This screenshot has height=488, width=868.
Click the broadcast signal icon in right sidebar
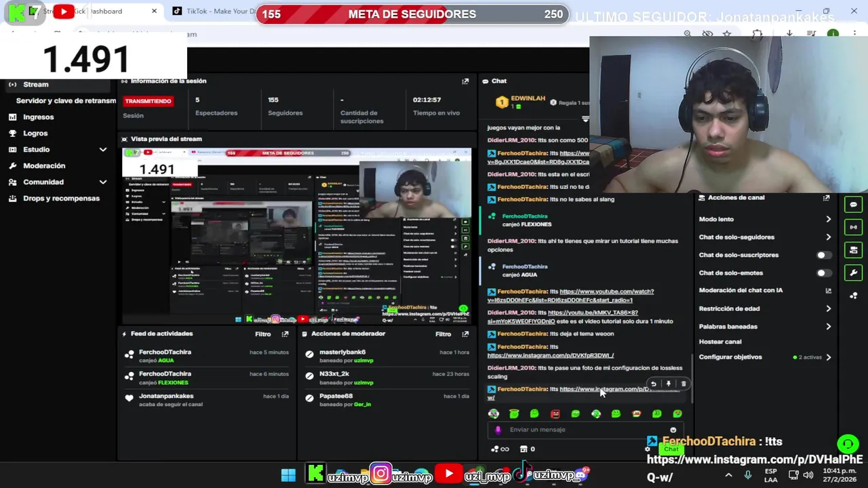pyautogui.click(x=853, y=227)
